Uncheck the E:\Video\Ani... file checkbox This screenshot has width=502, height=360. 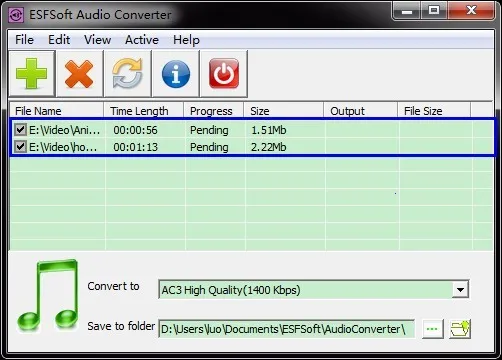(x=20, y=130)
